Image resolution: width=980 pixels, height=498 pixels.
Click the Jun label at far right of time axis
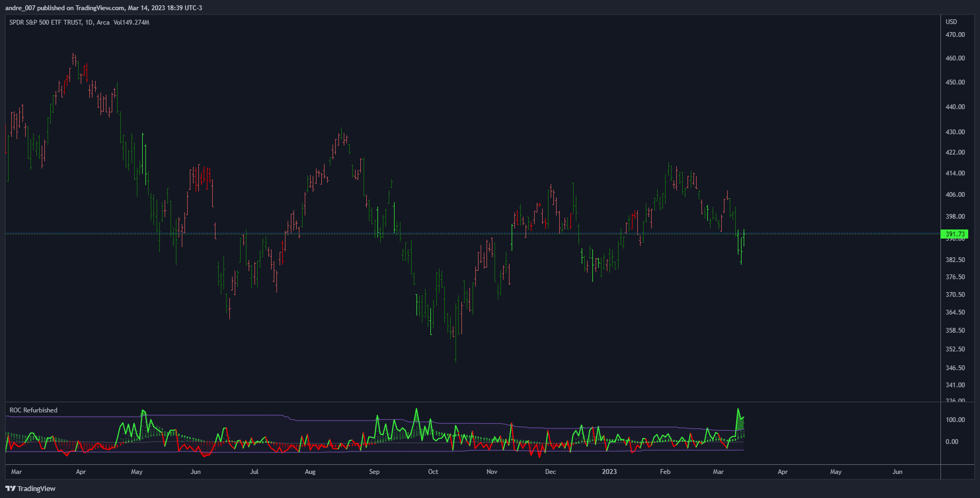[x=897, y=472]
